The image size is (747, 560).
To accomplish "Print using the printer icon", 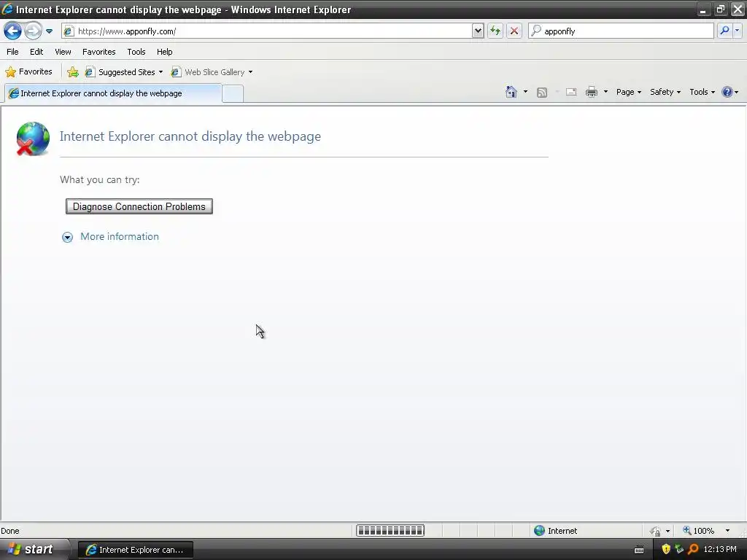I will 591,92.
